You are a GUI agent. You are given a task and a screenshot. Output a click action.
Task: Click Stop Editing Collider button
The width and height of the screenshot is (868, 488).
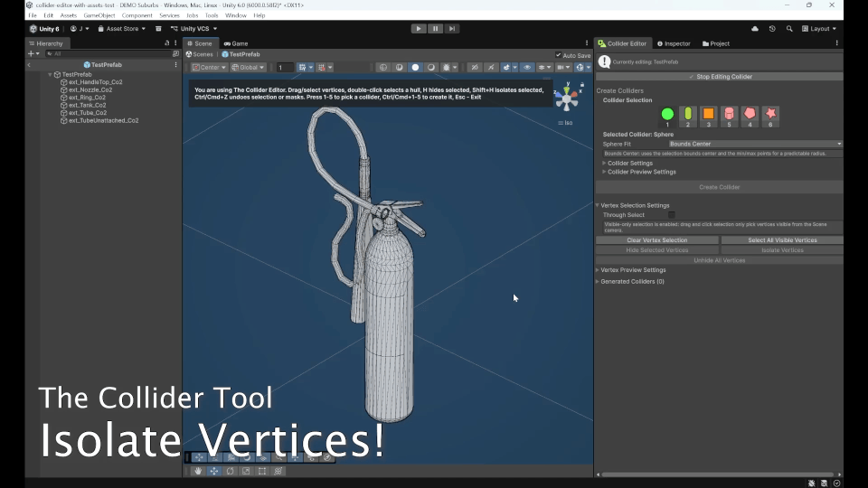tap(720, 77)
